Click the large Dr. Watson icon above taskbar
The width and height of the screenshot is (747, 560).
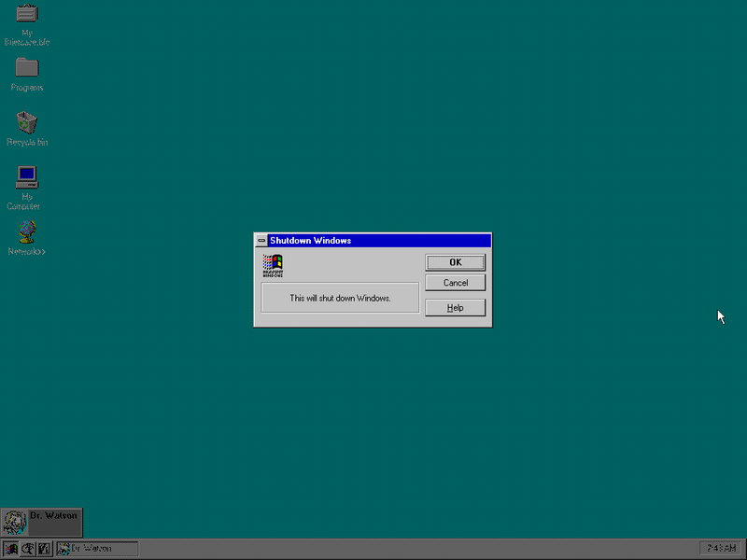15,522
